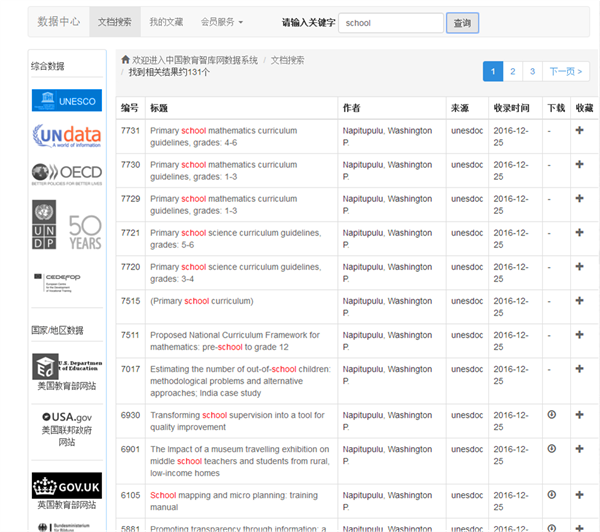Add document 7731 to favorites

click(579, 131)
